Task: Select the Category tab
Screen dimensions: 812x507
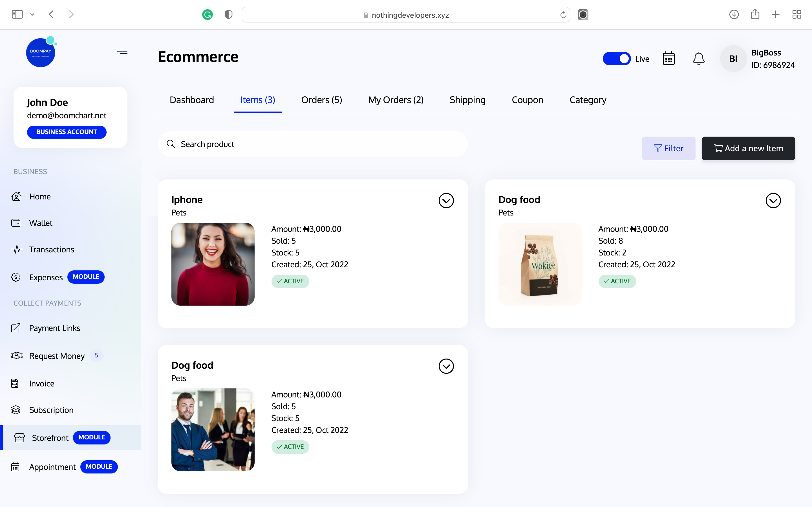Action: pos(588,99)
